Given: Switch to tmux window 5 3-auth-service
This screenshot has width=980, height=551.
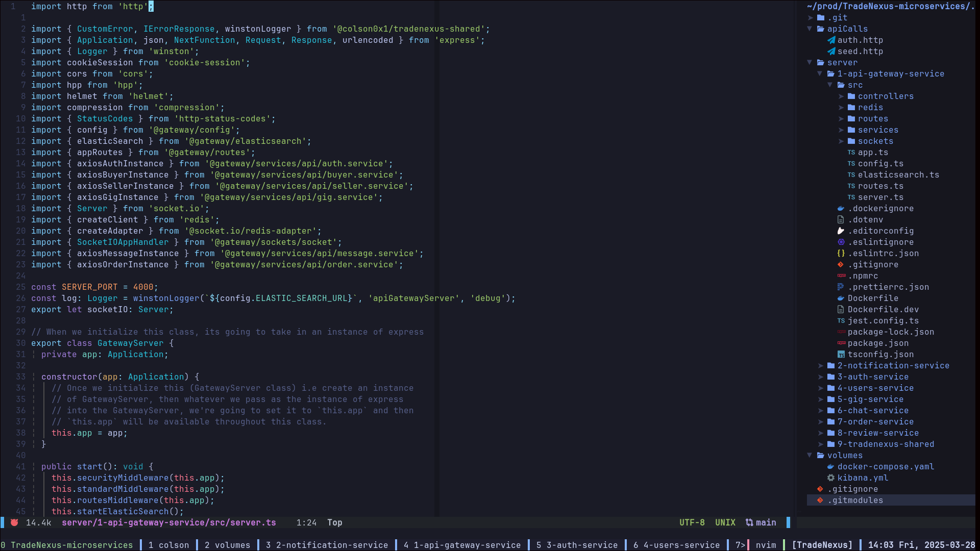Looking at the screenshot, I should tap(577, 545).
